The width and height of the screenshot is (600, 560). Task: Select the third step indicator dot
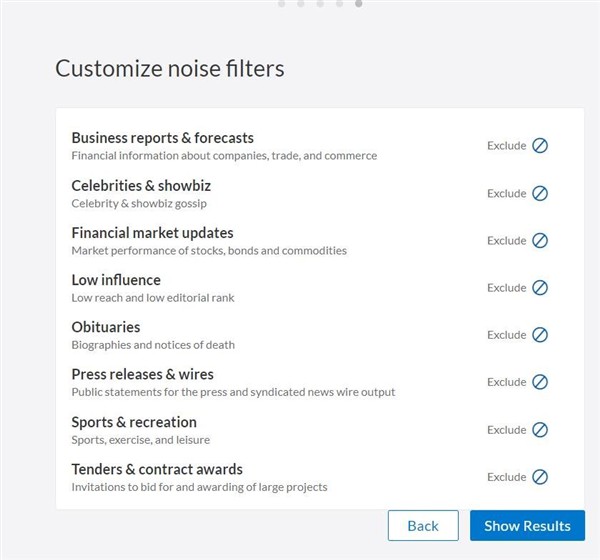coord(320,3)
